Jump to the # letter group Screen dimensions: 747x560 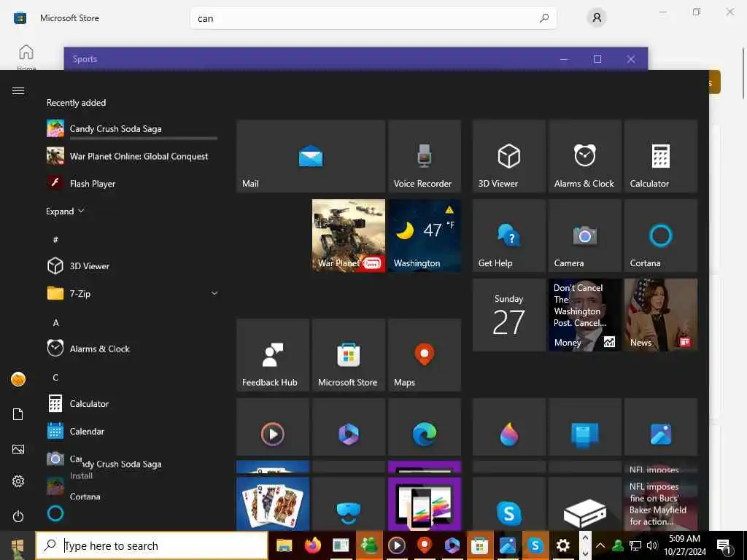tap(55, 239)
